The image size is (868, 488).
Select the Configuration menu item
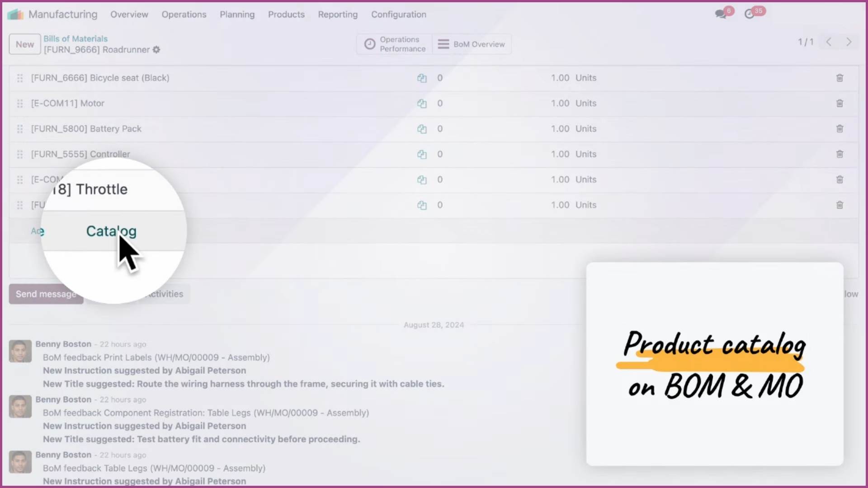tap(399, 14)
